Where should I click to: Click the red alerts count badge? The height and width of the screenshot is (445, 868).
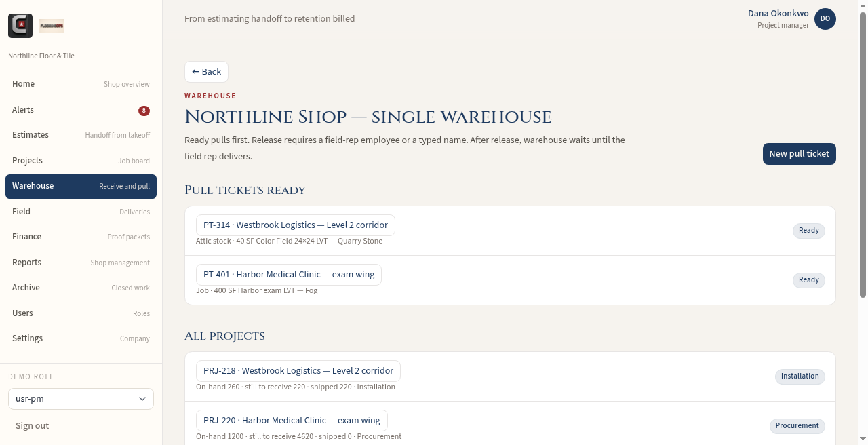click(x=144, y=111)
